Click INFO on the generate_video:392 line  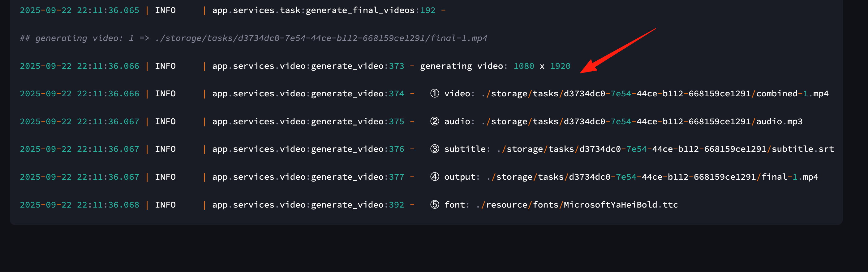(x=165, y=205)
